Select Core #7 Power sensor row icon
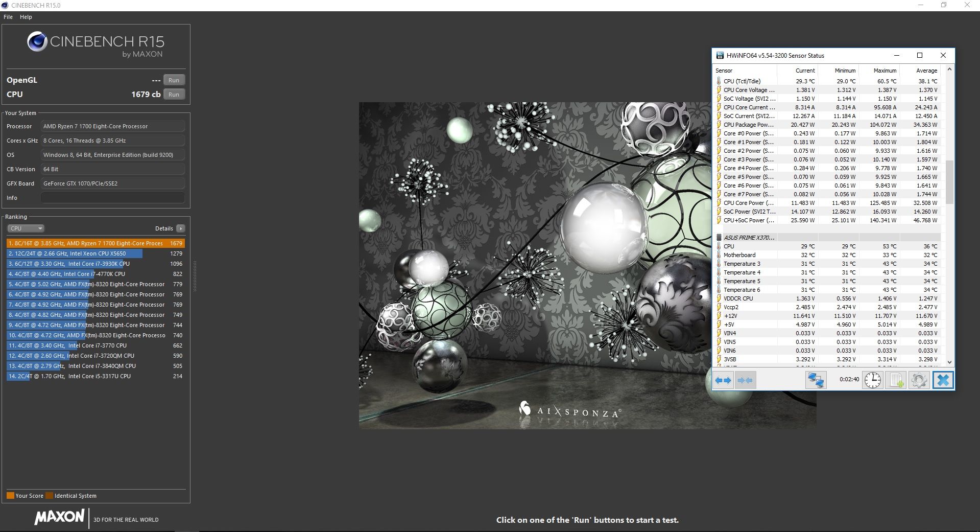980x532 pixels. (x=719, y=194)
